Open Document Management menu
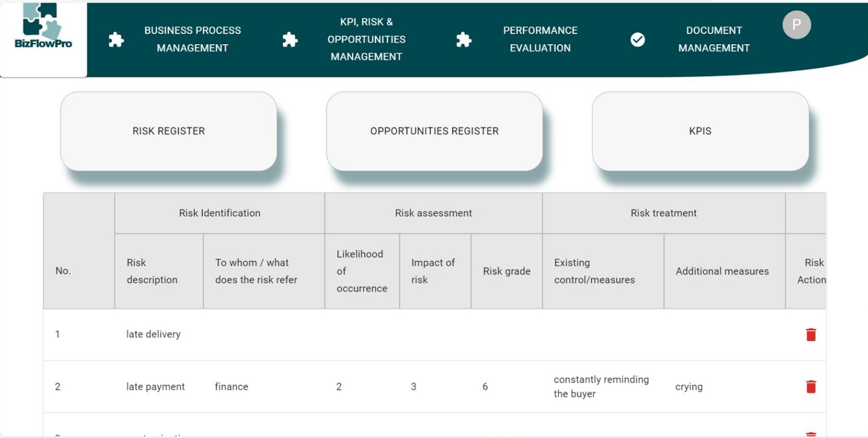Viewport: 868px width, 438px height. click(714, 39)
